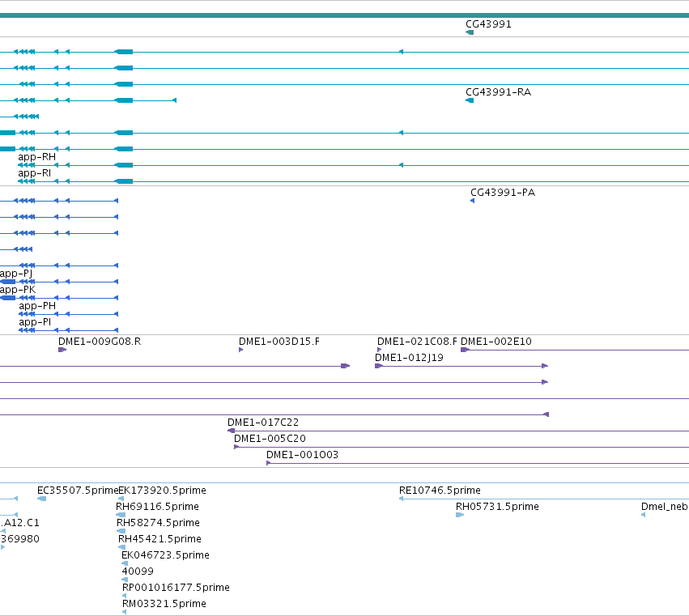Select the EK046723.5prime EST label
This screenshot has width=689, height=616.
166,555
